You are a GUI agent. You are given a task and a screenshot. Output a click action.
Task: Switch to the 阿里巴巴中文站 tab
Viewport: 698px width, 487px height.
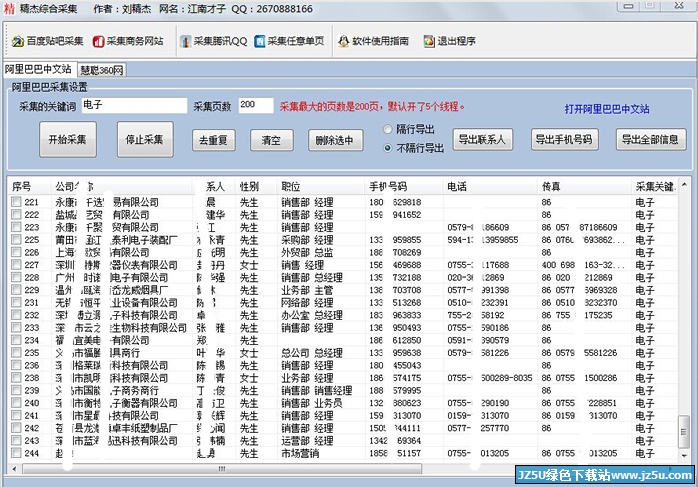[x=39, y=69]
